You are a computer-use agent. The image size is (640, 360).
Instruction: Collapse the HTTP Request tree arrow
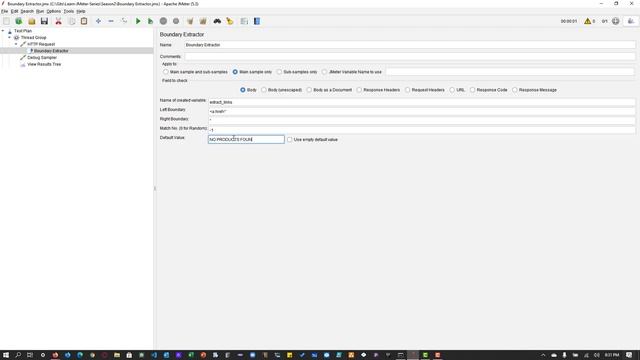coord(16,44)
